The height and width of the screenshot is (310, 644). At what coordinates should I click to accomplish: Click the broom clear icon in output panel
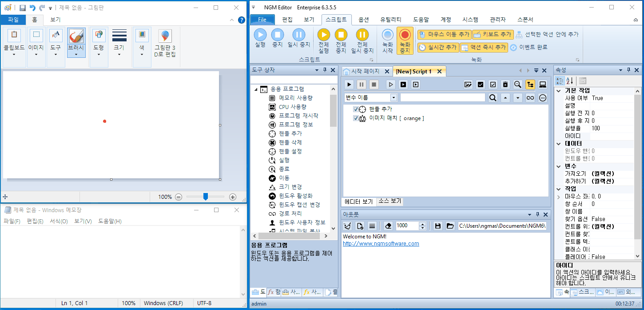[348, 226]
